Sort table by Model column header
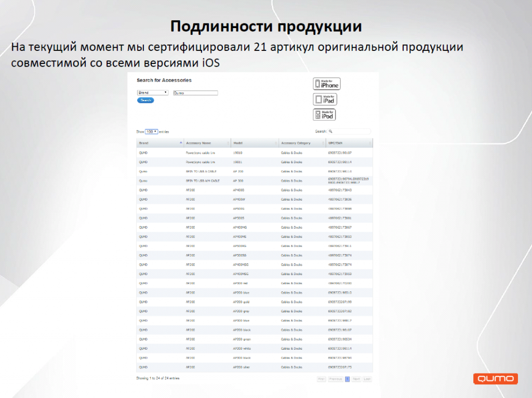 click(x=255, y=143)
